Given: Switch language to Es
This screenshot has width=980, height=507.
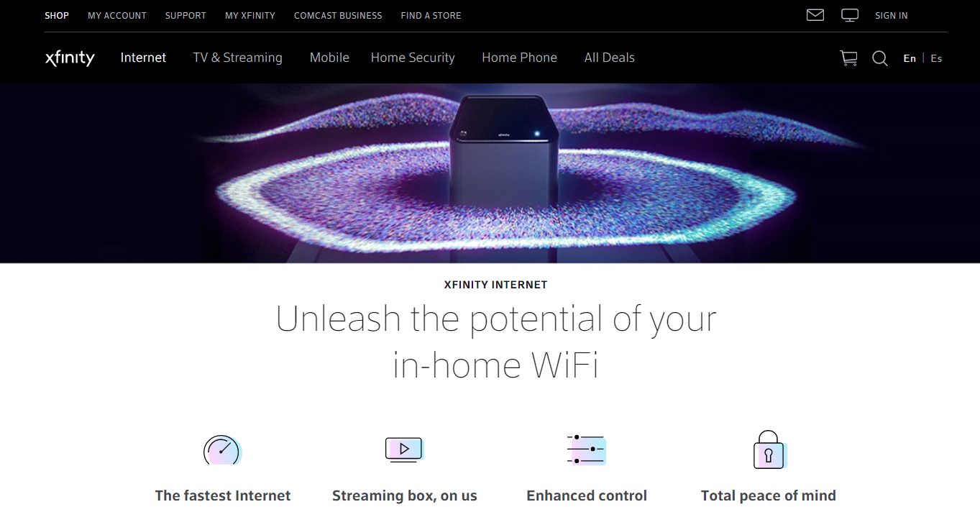Looking at the screenshot, I should [x=936, y=58].
